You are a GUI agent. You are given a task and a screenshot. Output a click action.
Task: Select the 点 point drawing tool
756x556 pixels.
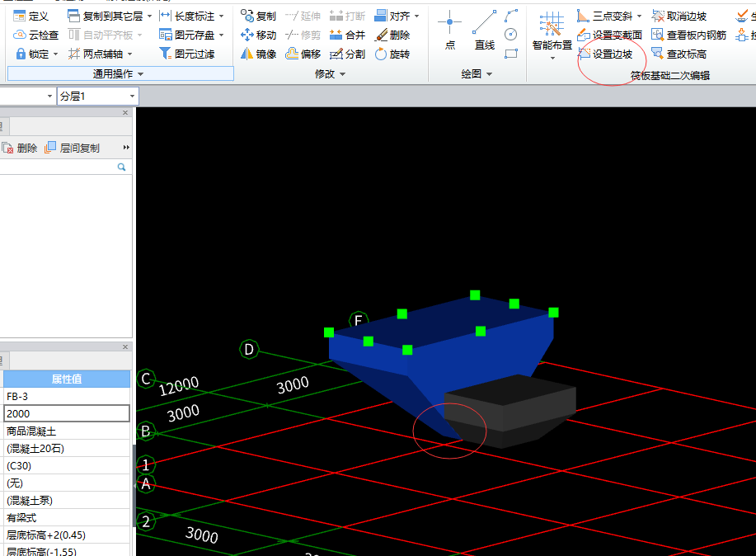[450, 30]
